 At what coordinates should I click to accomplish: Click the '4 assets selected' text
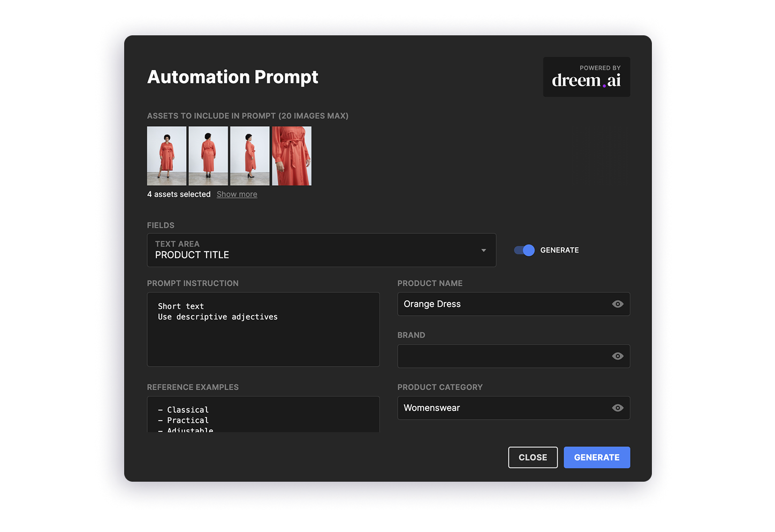[179, 194]
